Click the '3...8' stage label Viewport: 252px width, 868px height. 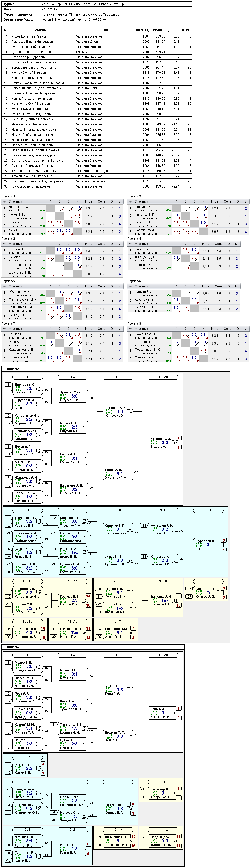tap(118, 511)
